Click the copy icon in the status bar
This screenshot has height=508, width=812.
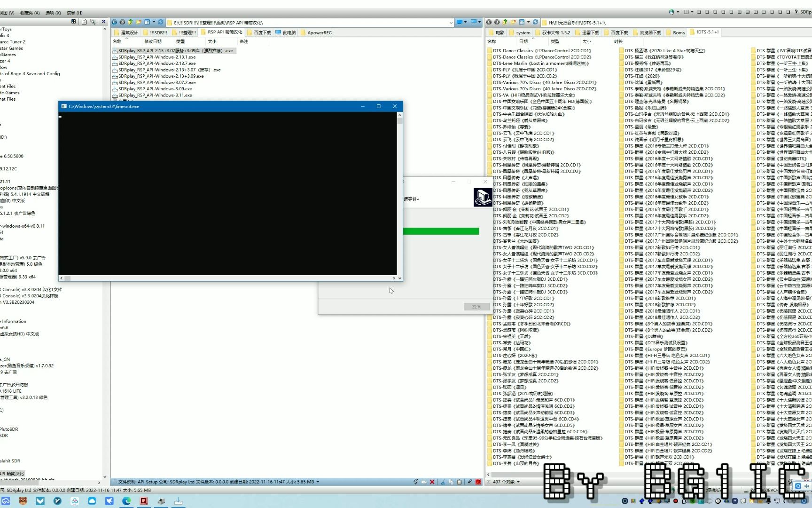pos(451,482)
